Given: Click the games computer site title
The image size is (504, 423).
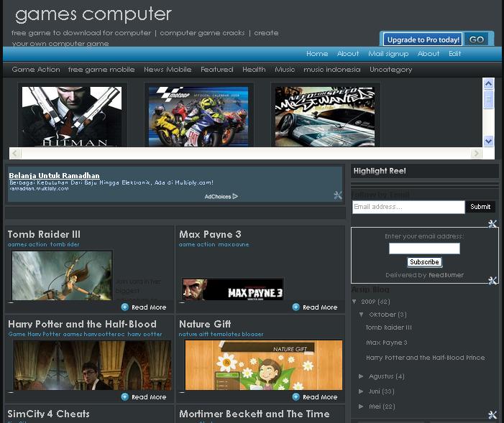Looking at the screenshot, I should pos(93,14).
